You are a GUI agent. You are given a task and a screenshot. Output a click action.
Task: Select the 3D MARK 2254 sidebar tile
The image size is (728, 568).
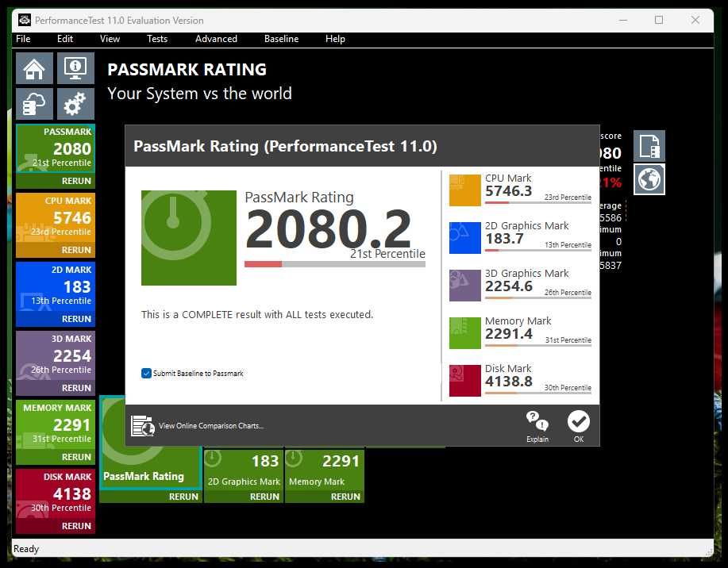[x=56, y=355]
